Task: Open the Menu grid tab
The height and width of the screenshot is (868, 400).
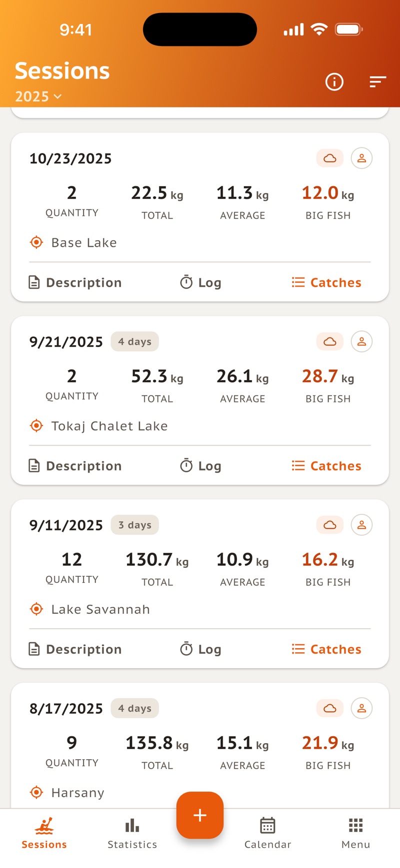Action: click(355, 834)
